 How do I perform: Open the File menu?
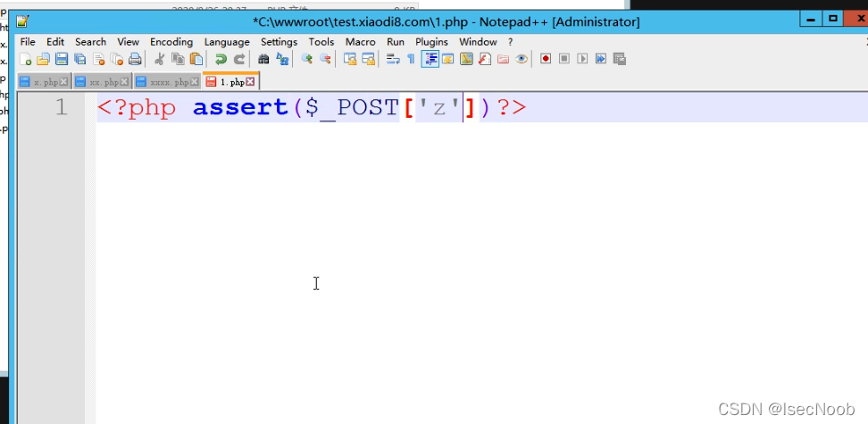click(28, 42)
